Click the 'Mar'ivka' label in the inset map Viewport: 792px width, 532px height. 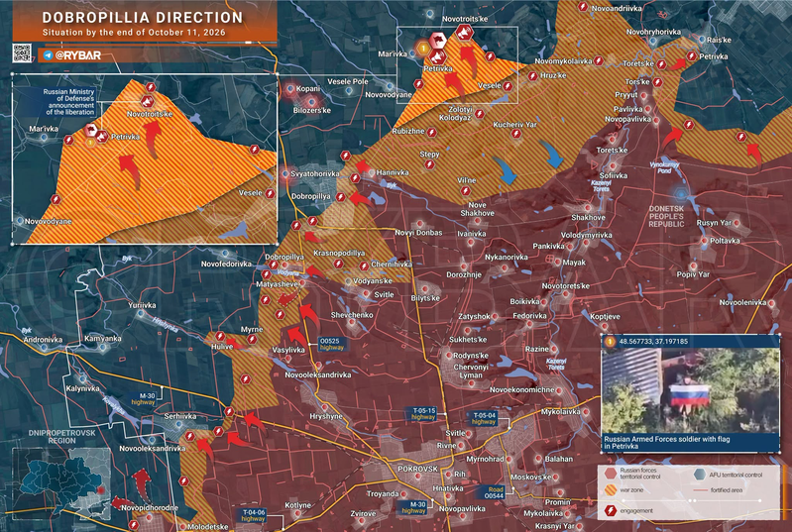click(x=44, y=129)
